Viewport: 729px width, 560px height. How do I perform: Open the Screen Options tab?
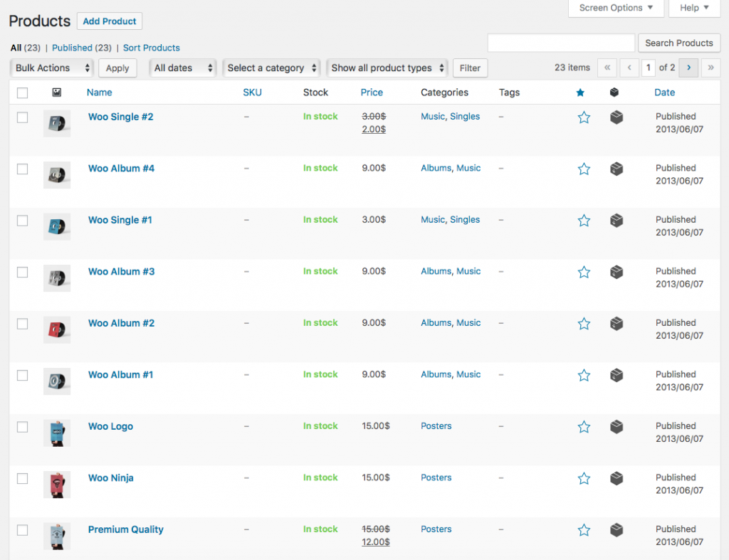pos(616,8)
